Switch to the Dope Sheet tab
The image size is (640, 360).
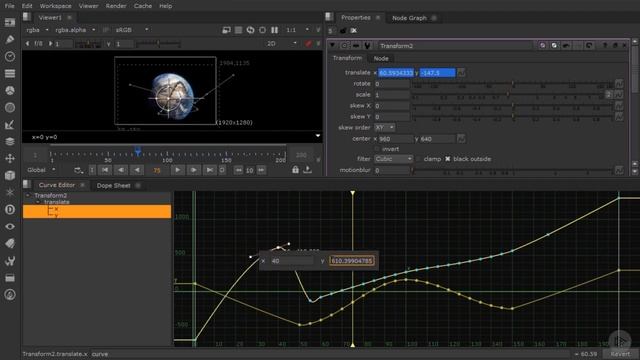113,185
